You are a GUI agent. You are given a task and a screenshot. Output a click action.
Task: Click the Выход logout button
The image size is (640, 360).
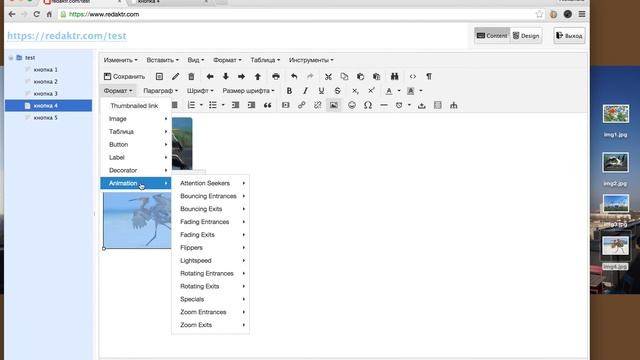pyautogui.click(x=569, y=36)
